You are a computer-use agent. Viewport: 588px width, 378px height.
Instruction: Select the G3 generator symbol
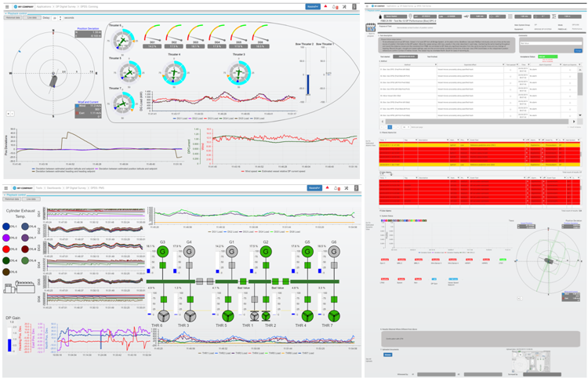coord(163,252)
